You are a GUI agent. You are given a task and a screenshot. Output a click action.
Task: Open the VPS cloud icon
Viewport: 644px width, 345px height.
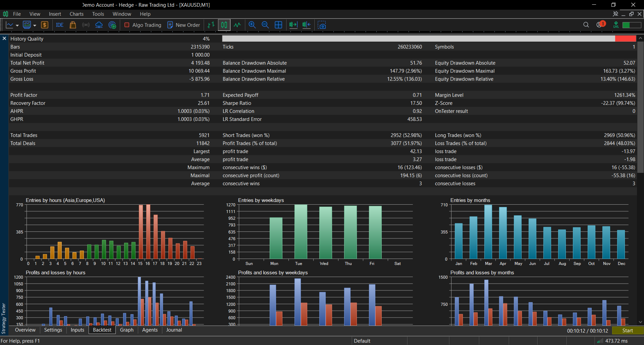click(x=99, y=25)
